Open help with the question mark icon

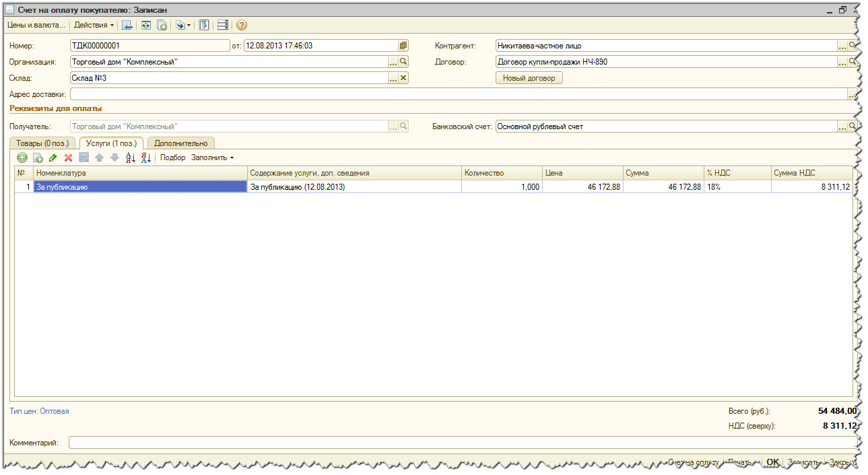coord(242,25)
